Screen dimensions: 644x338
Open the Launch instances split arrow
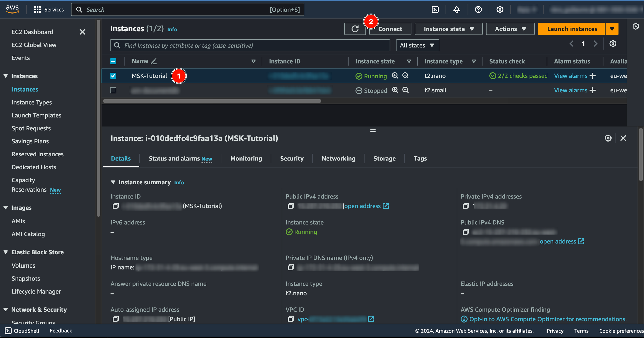pos(612,29)
